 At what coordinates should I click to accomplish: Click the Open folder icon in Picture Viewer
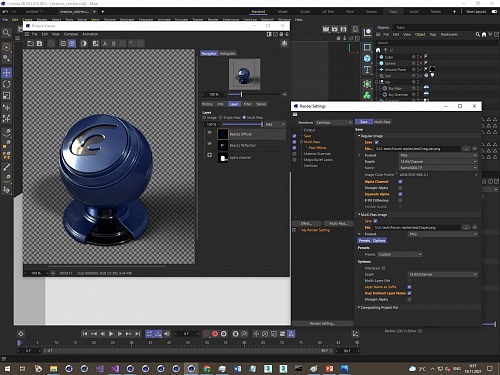tap(30, 43)
